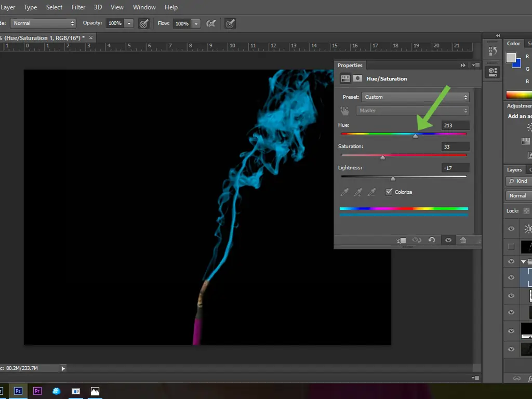Collapse Properties panel with double arrow

pyautogui.click(x=463, y=65)
